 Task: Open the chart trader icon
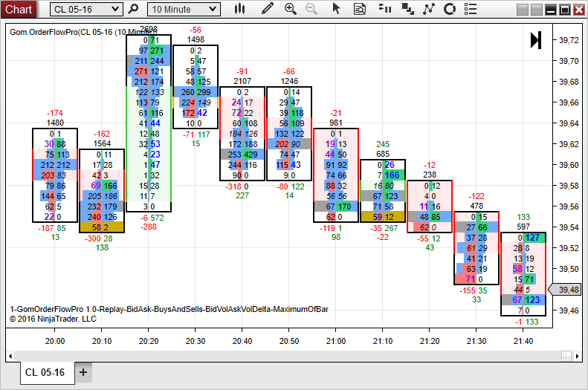[385, 9]
